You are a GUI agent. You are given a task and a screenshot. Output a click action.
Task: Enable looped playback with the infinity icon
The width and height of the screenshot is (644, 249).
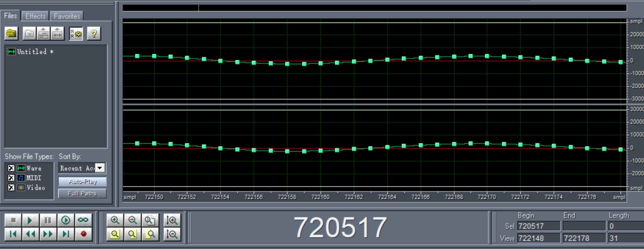(83, 220)
